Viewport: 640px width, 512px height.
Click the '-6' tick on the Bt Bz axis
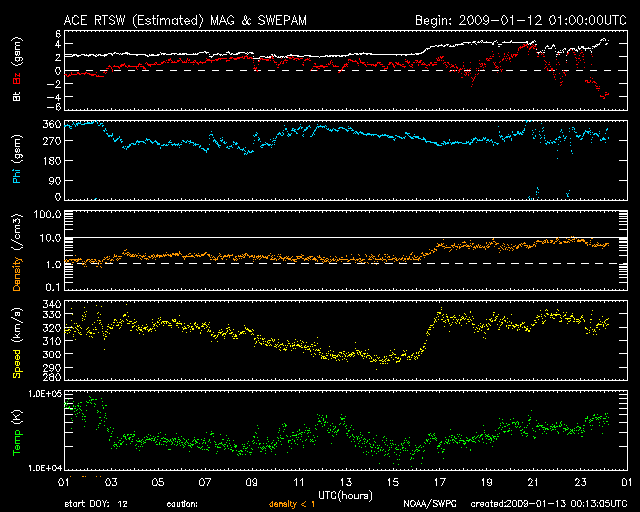click(54, 107)
